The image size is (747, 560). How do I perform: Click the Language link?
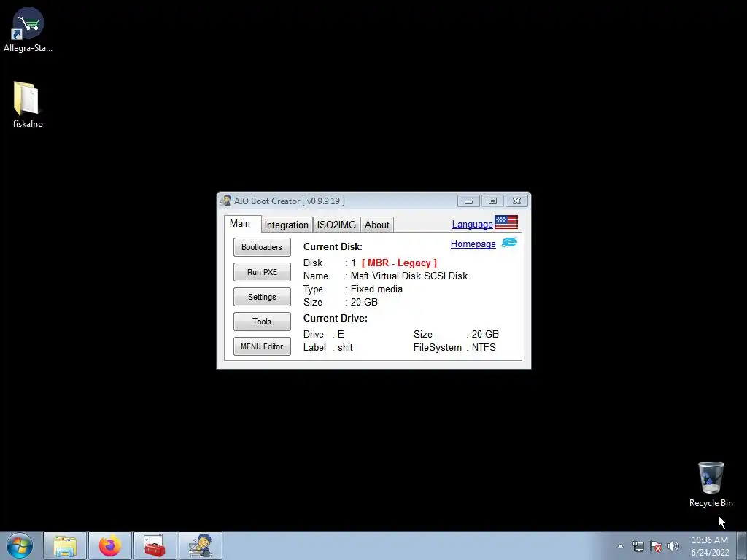click(x=472, y=225)
